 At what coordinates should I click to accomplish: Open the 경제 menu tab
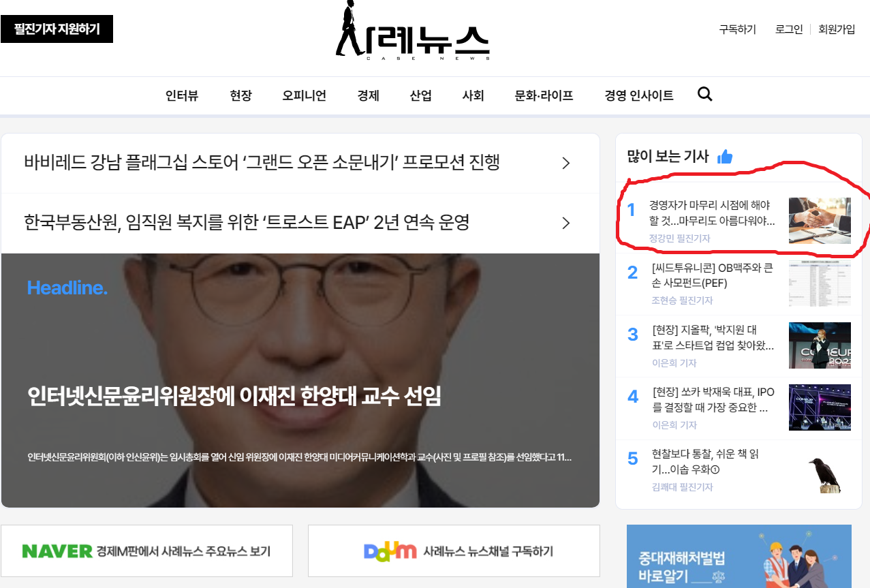tap(368, 95)
